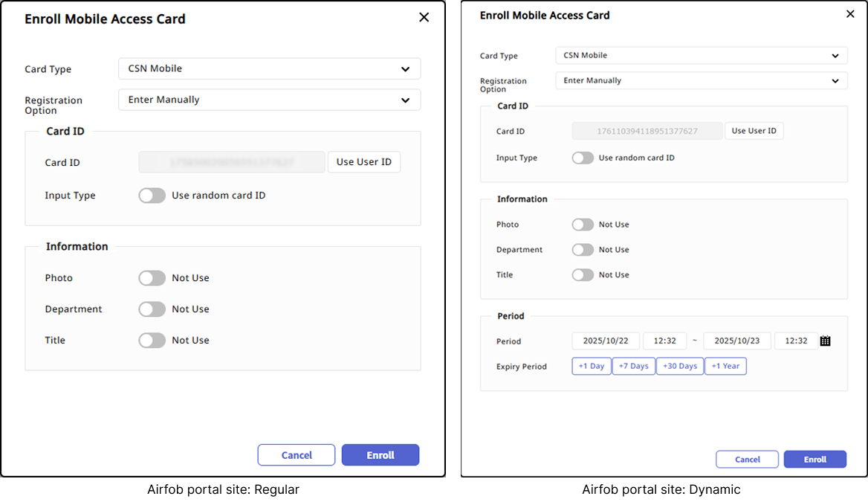Enable Department switch in the dialog with Period section
This screenshot has width=868, height=502.
click(583, 250)
